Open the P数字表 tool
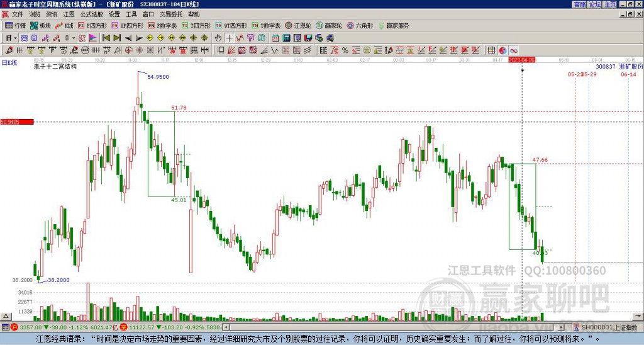 162,25
